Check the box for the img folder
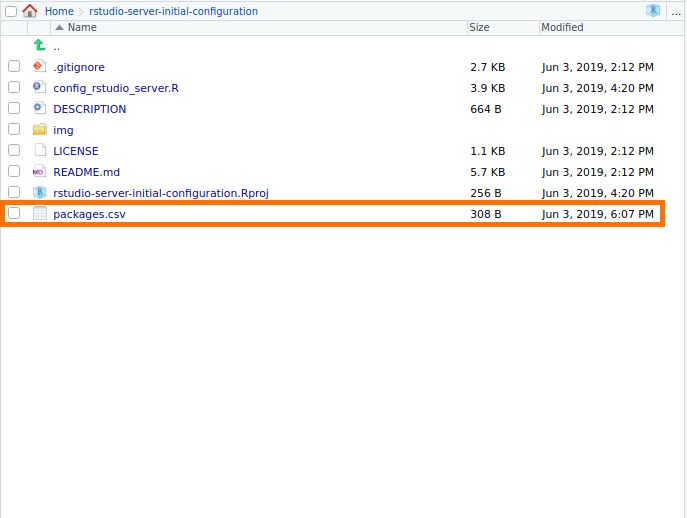This screenshot has width=687, height=518. [x=14, y=129]
